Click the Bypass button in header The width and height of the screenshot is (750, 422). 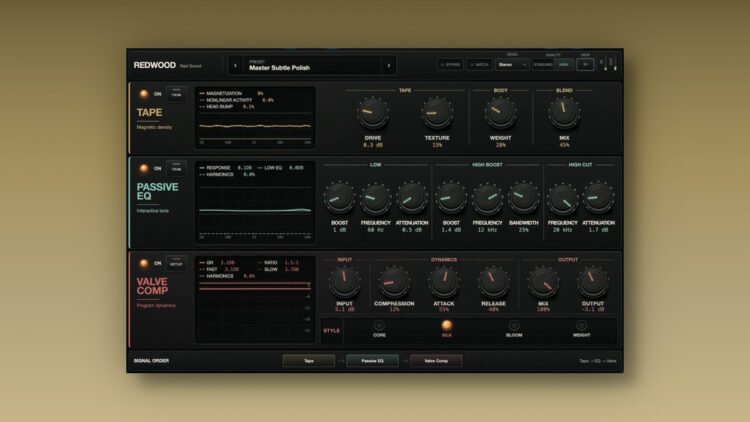point(450,65)
